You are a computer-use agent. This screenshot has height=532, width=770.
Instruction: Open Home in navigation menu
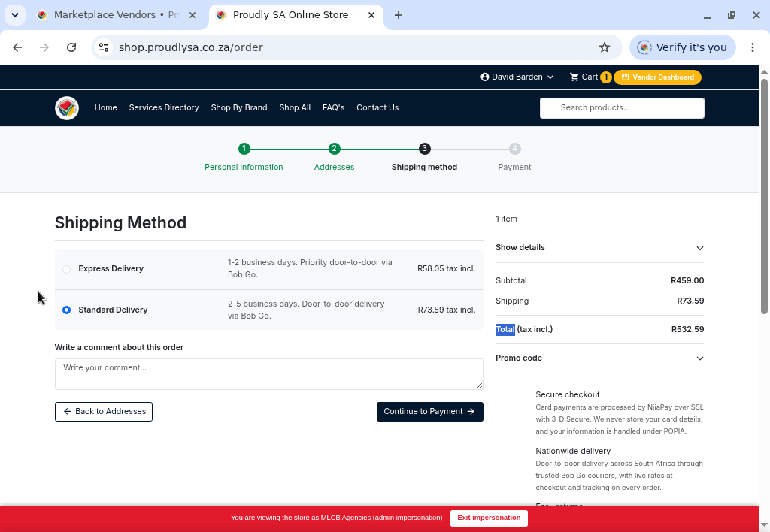tap(105, 107)
